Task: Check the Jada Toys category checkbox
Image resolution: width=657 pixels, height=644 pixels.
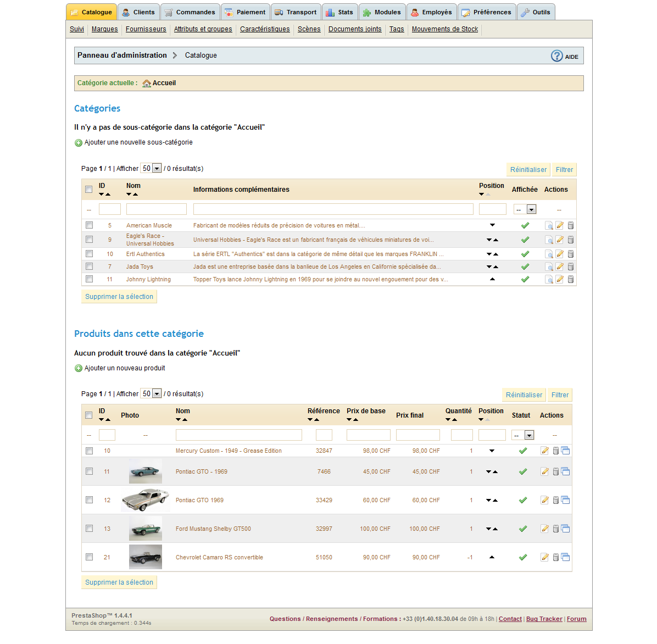Action: 89,266
